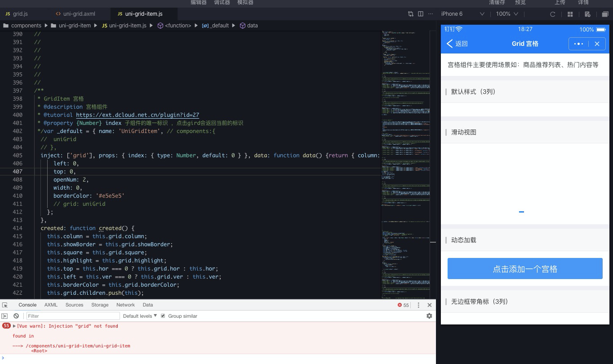This screenshot has height=364, width=613.
Task: Open console settings via the gear icon
Action: [x=429, y=316]
